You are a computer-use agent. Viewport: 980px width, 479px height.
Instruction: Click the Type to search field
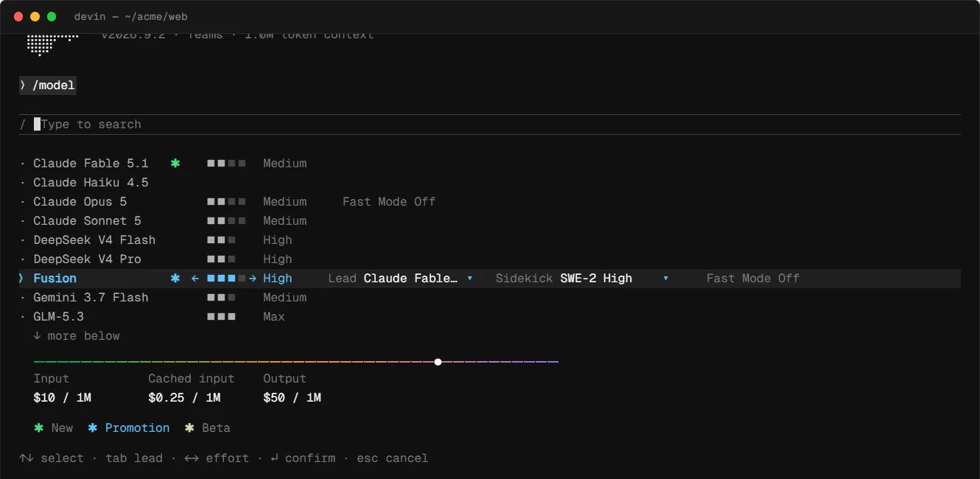(489, 125)
